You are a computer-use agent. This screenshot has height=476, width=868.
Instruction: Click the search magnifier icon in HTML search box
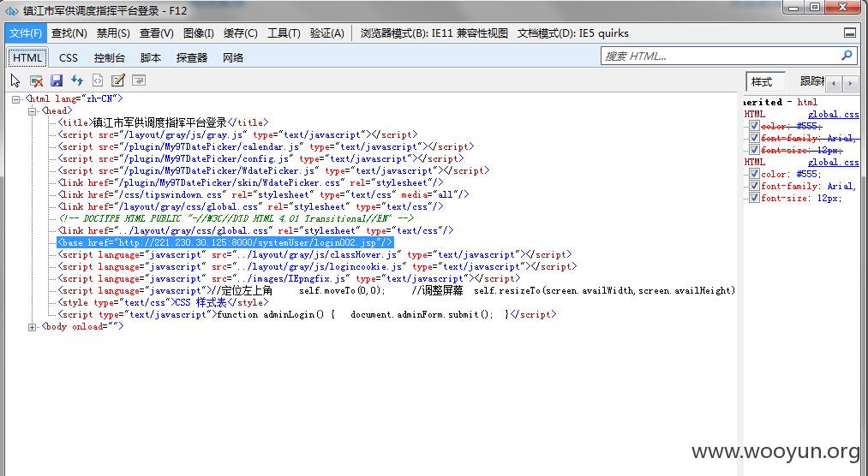pos(847,56)
